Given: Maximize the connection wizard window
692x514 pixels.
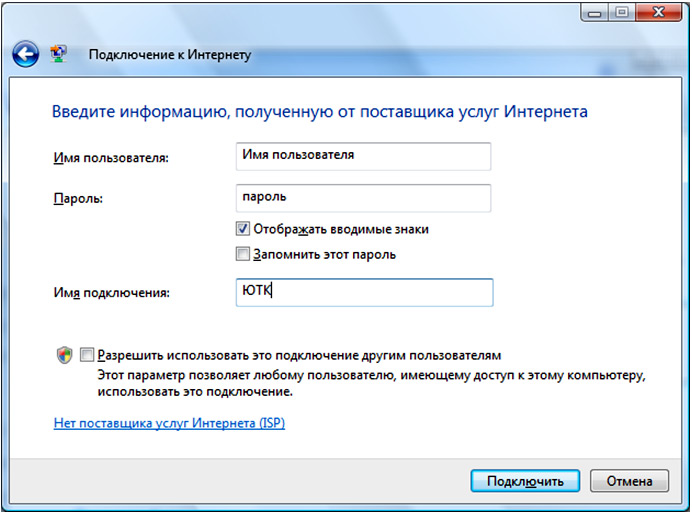Looking at the screenshot, I should pyautogui.click(x=622, y=13).
